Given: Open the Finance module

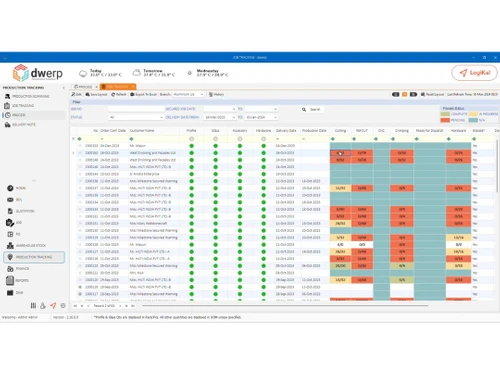Looking at the screenshot, I should click(x=18, y=269).
